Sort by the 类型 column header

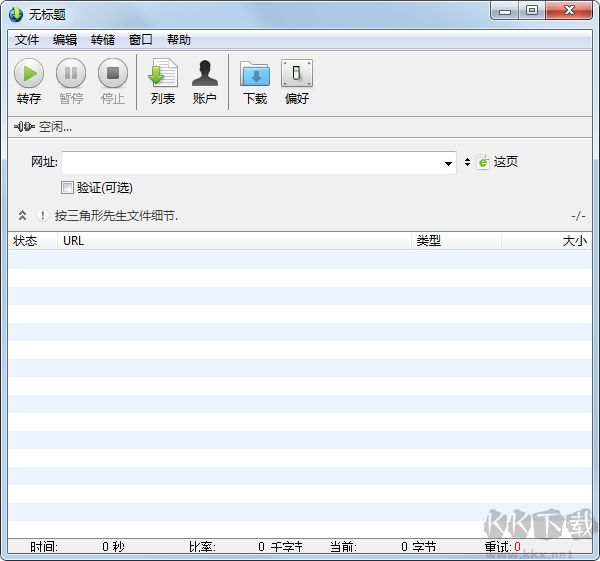456,241
